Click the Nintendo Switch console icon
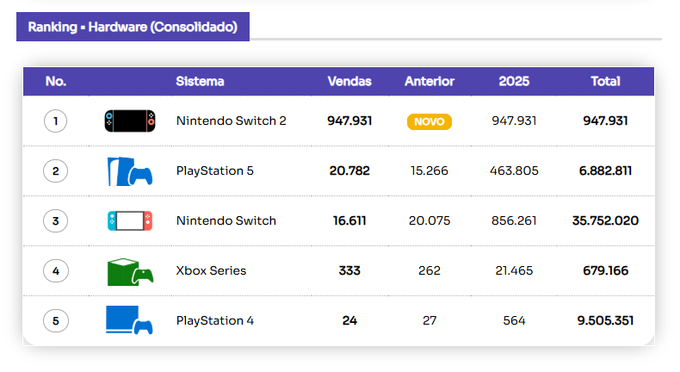Viewport: 680px width, 372px height. click(130, 221)
